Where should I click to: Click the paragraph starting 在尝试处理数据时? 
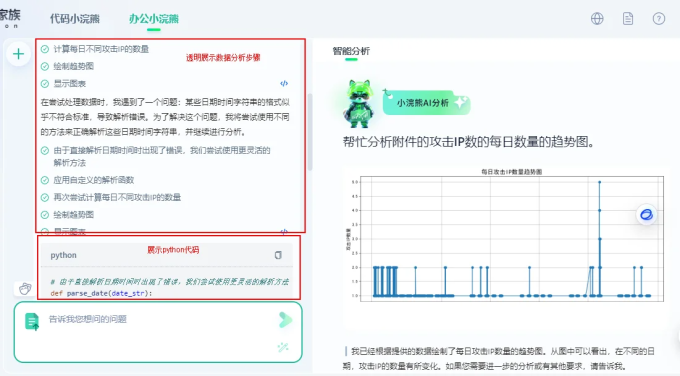point(165,117)
